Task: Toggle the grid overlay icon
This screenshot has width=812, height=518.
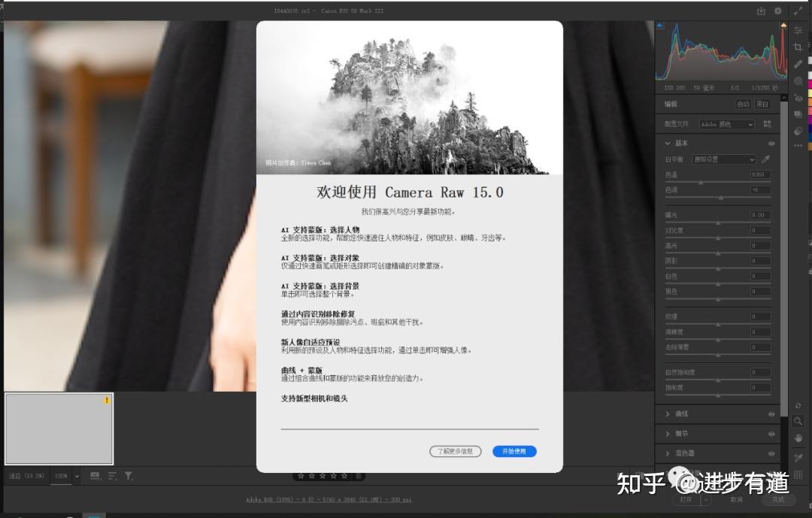Action: (798, 474)
